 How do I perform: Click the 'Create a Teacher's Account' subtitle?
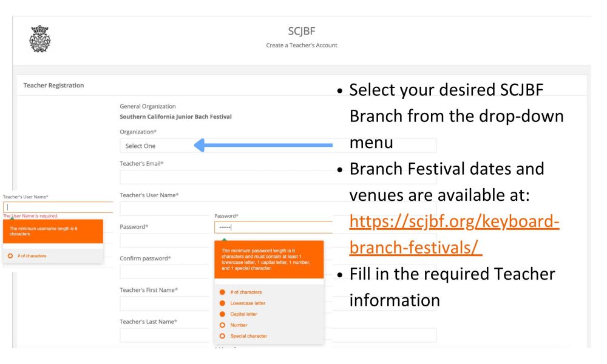coord(301,45)
